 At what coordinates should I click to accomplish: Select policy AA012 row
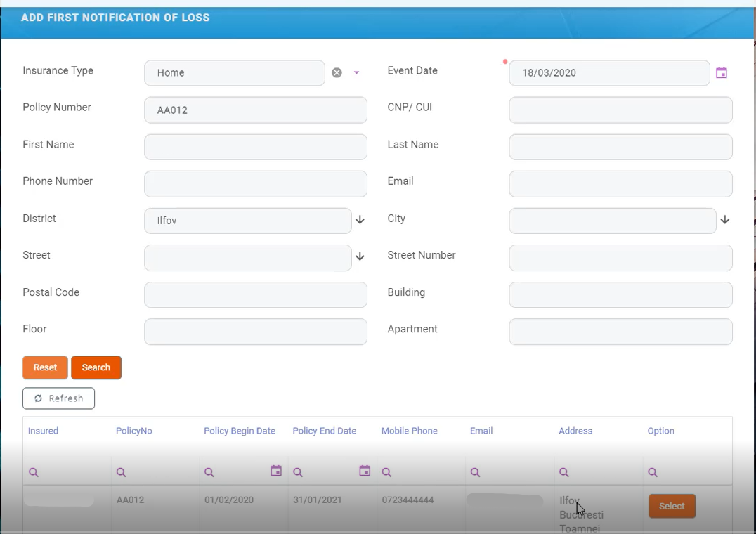pyautogui.click(x=671, y=506)
